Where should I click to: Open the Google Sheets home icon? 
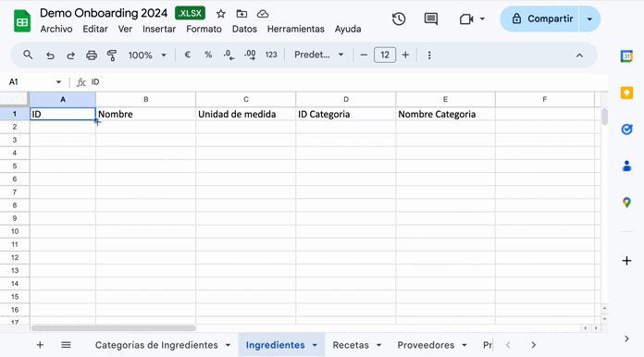22,20
